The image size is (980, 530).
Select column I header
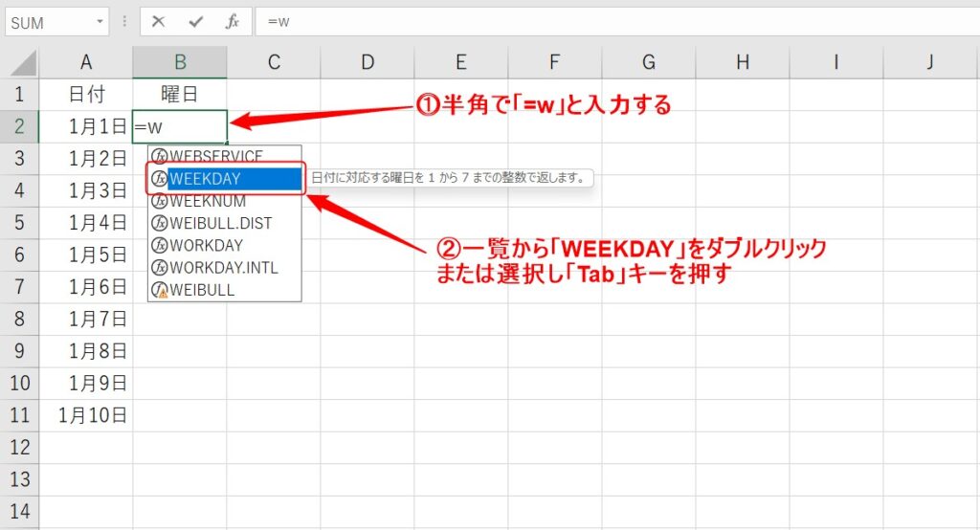point(836,62)
